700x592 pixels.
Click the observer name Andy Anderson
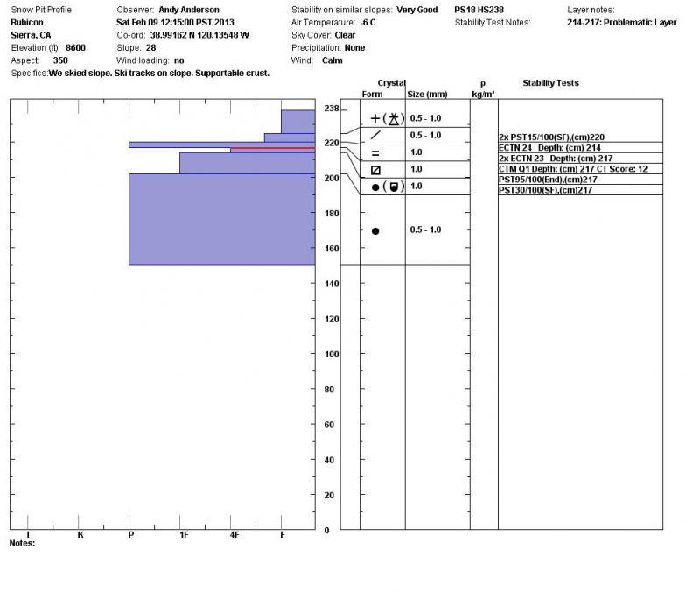[188, 10]
